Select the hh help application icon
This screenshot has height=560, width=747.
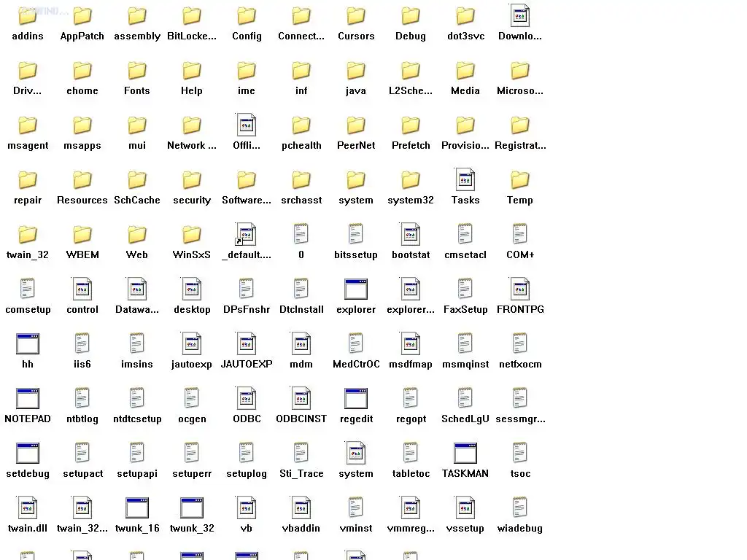[x=28, y=344]
